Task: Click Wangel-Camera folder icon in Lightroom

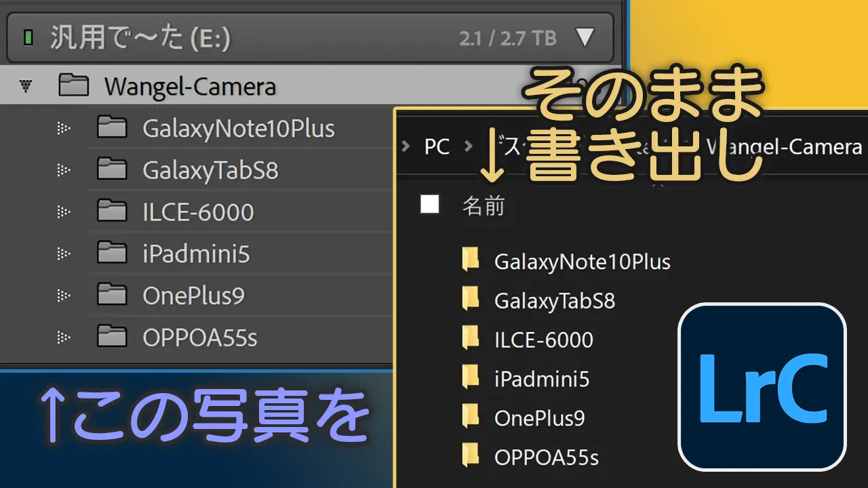Action: click(x=73, y=85)
